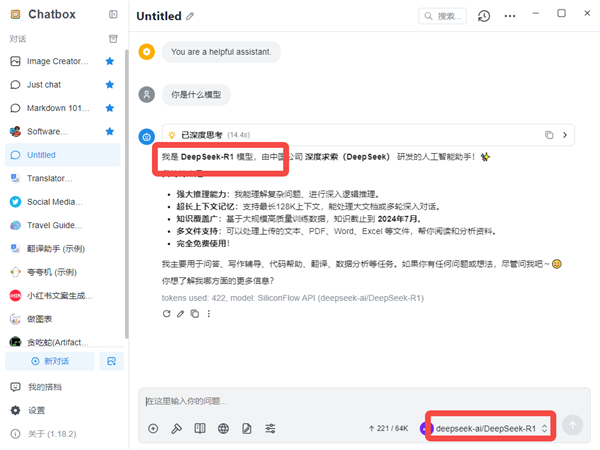This screenshot has height=450, width=600.
Task: Click the send arrow button
Action: pos(572,425)
